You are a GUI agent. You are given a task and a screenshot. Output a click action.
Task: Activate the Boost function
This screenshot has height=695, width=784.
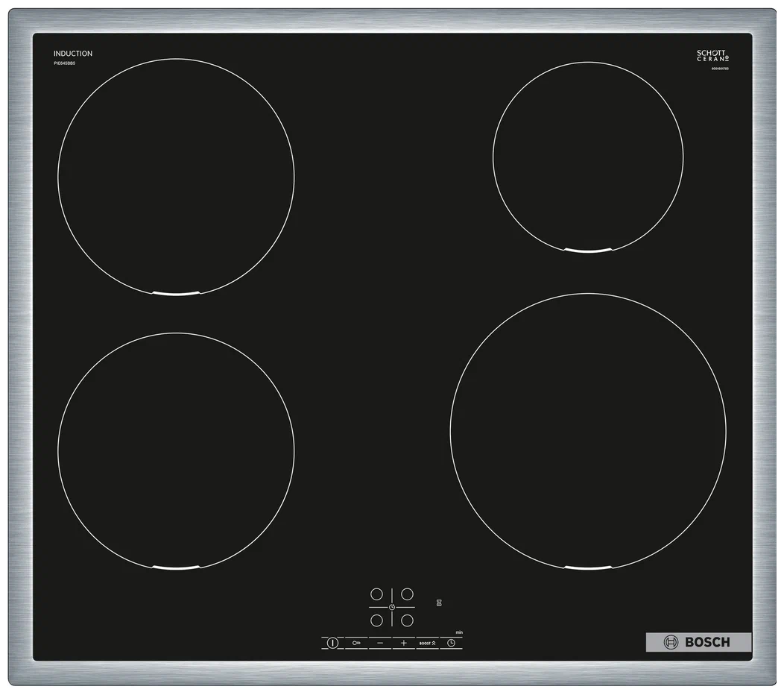(x=428, y=643)
